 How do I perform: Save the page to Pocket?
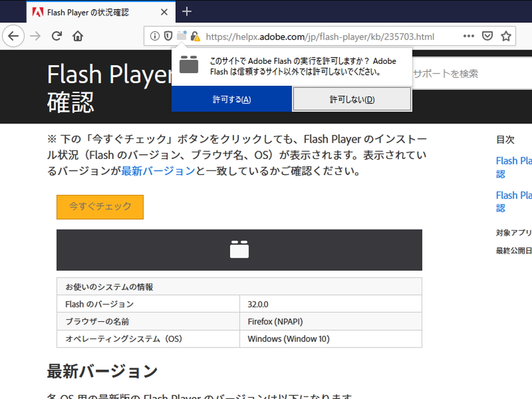click(x=487, y=36)
